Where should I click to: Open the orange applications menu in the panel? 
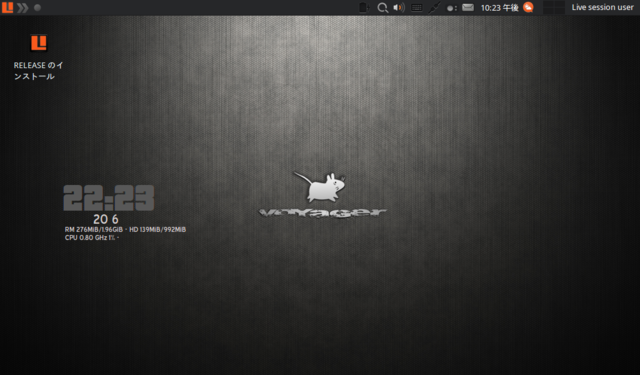coord(7,7)
